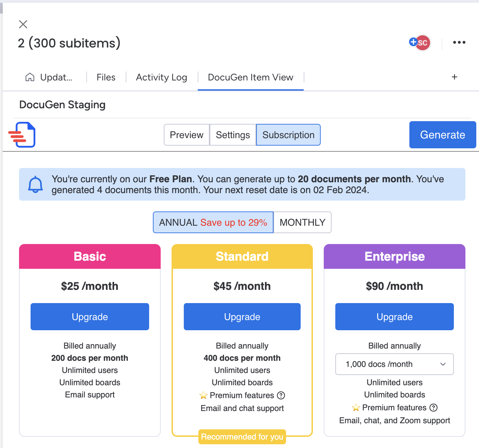Screen dimensions: 479x448
Task: Click Email, chat, and Zoom support text
Action: tap(394, 421)
